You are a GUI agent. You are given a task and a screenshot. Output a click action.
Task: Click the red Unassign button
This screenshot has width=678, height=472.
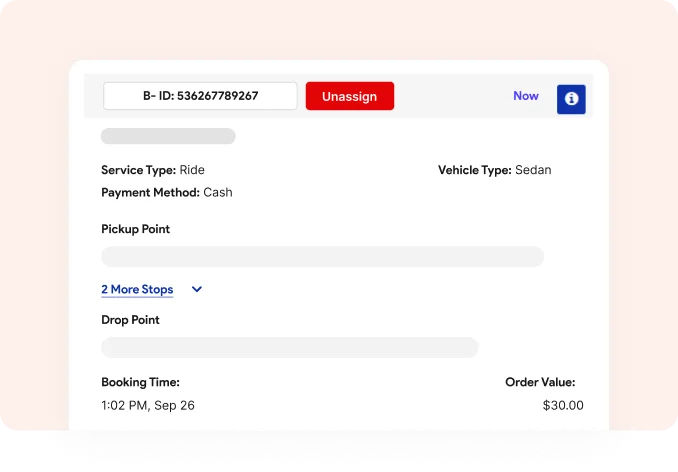tap(350, 96)
